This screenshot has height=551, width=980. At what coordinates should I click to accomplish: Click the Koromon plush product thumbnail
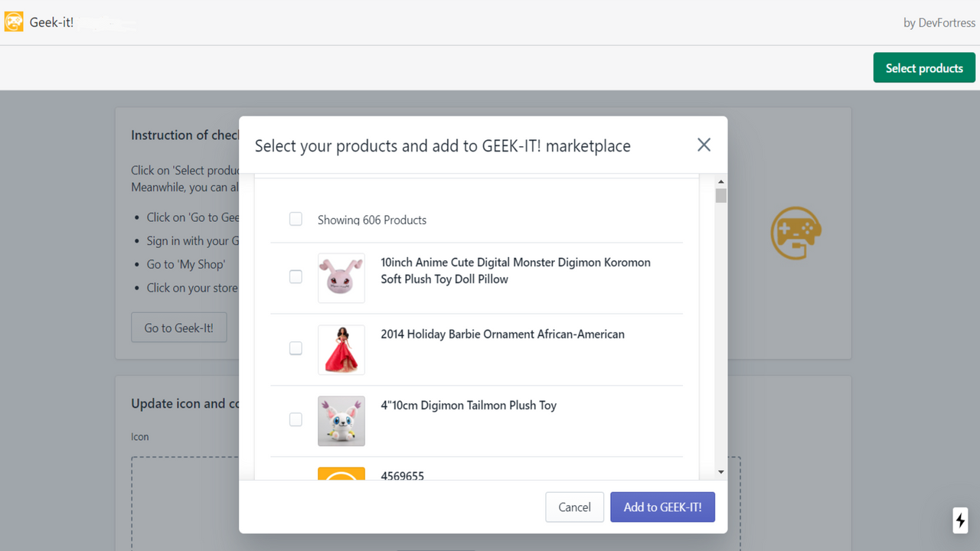point(341,278)
